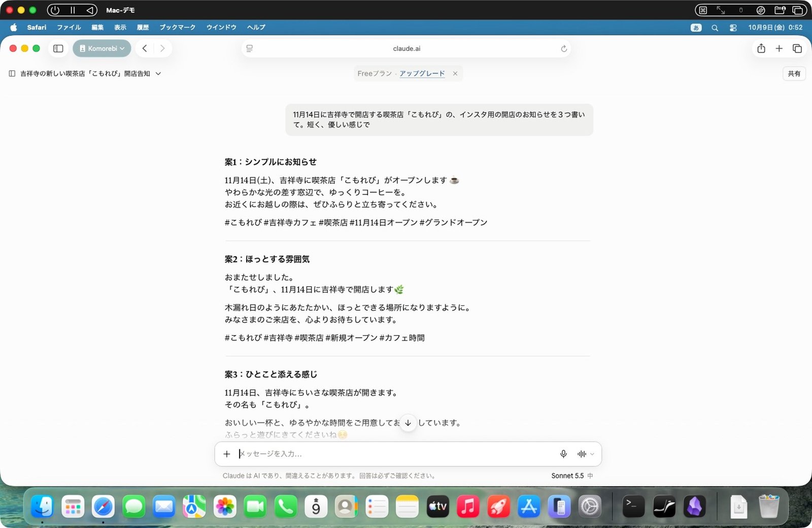Dismiss the Free plan banner
The width and height of the screenshot is (812, 528).
(x=455, y=74)
